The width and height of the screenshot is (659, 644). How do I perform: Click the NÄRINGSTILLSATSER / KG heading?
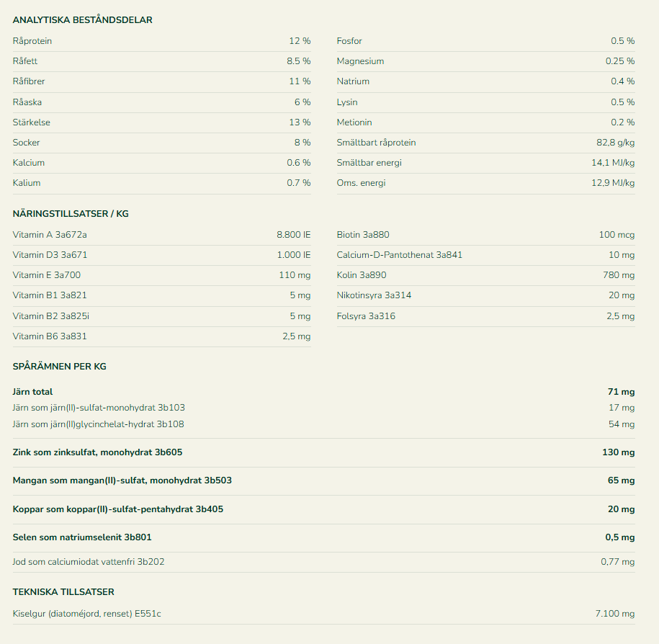pos(71,214)
